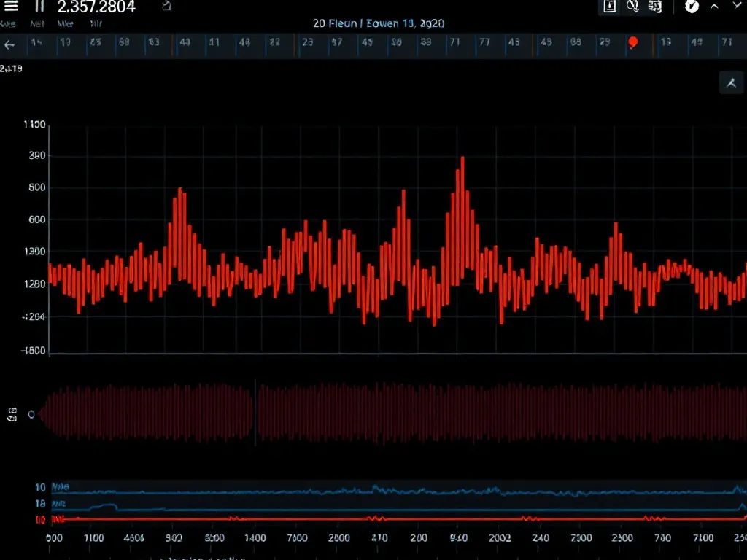Image resolution: width=747 pixels, height=560 pixels.
Task: Expand using the down chevron
Action: [x=737, y=5]
